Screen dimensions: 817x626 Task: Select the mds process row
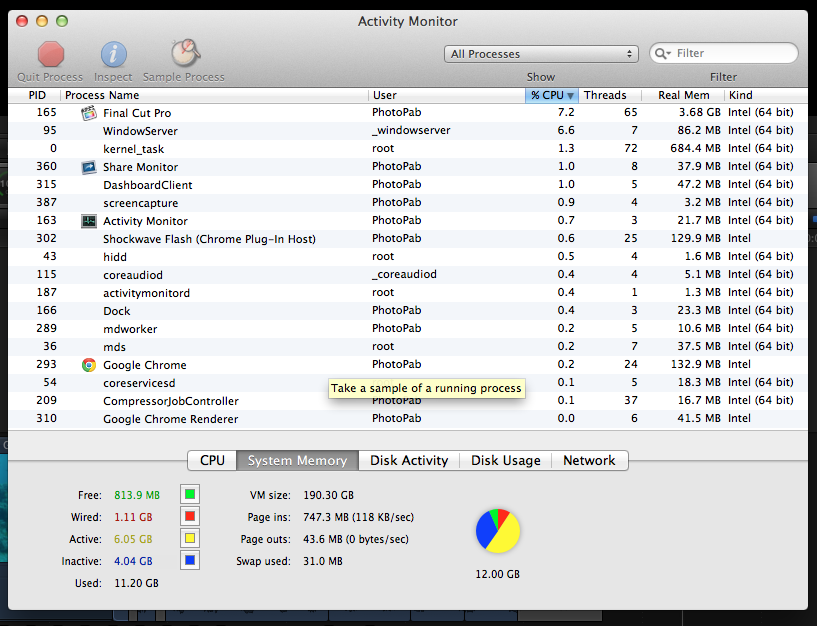tap(408, 347)
